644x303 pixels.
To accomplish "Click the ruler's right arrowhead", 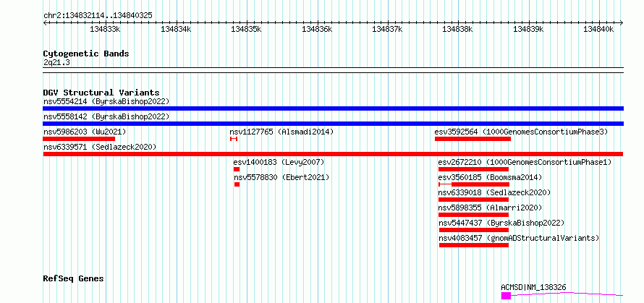I will (x=622, y=22).
